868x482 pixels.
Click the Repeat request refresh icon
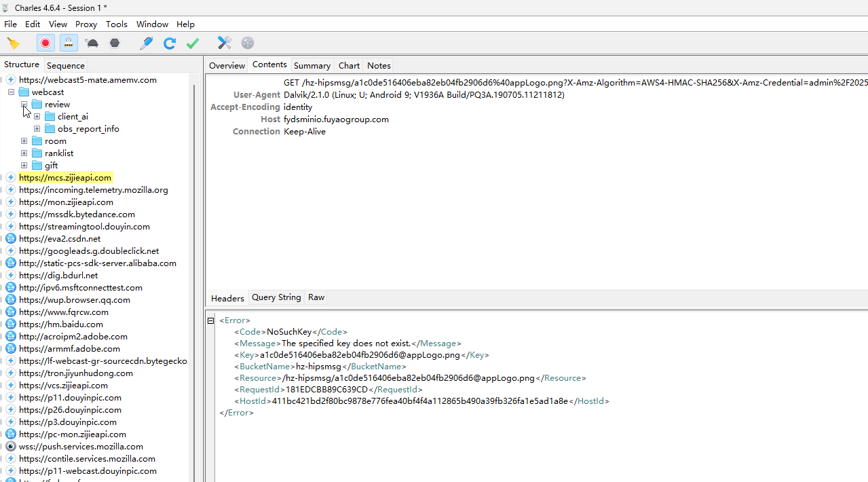point(170,43)
